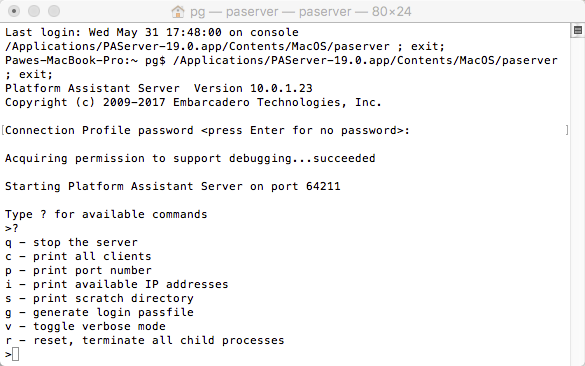Click the 'i - print available IP addresses' line
The image size is (585, 366).
116,284
